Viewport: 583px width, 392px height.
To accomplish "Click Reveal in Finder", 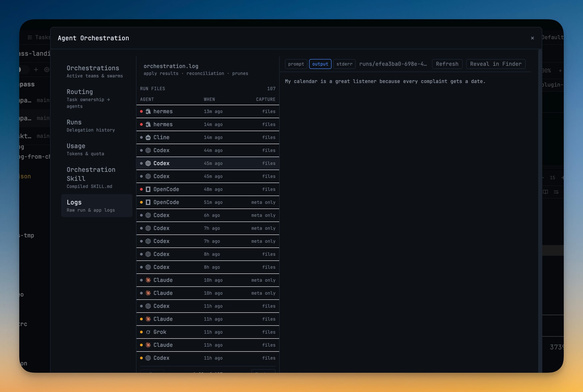I will click(x=496, y=64).
